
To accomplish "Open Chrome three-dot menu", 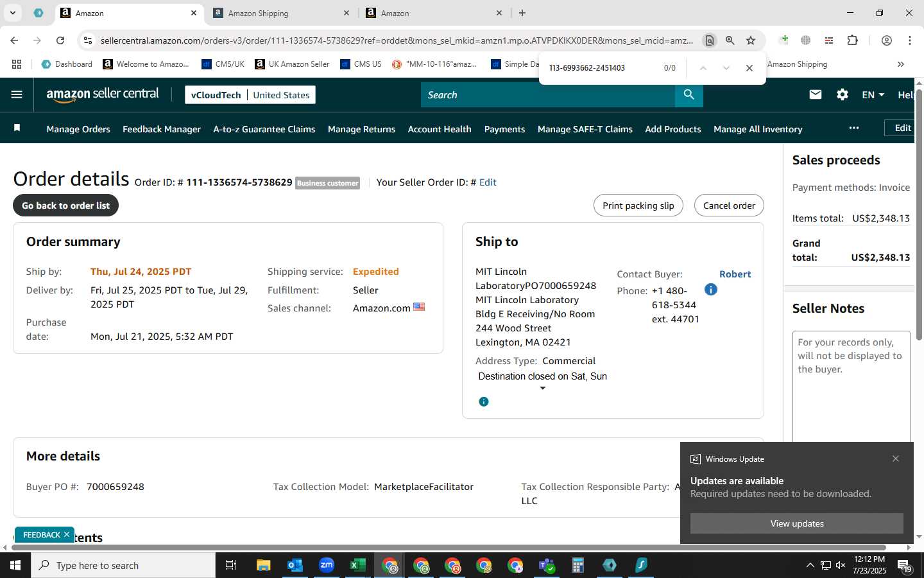I will (x=910, y=40).
